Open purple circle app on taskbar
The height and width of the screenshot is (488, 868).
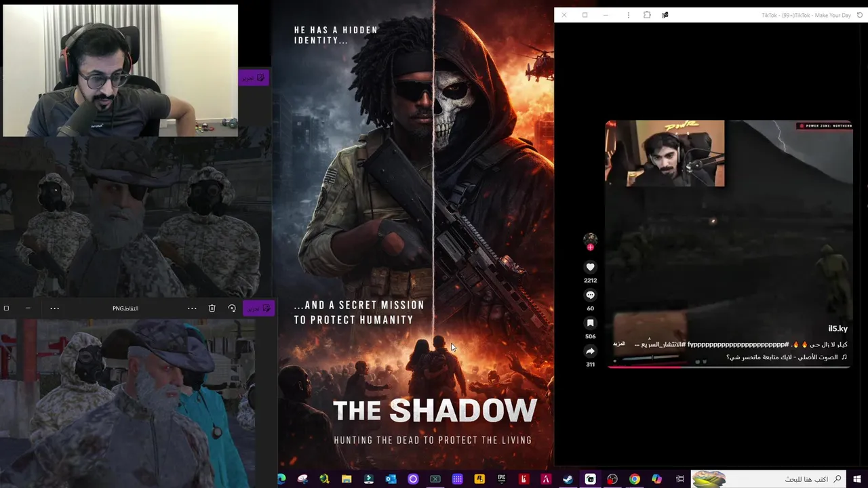pos(413,479)
